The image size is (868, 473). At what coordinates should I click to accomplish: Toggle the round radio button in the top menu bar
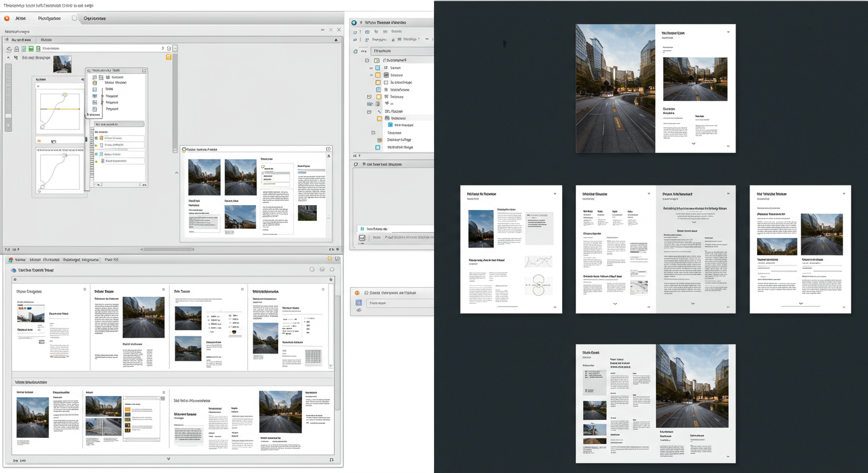(75, 18)
